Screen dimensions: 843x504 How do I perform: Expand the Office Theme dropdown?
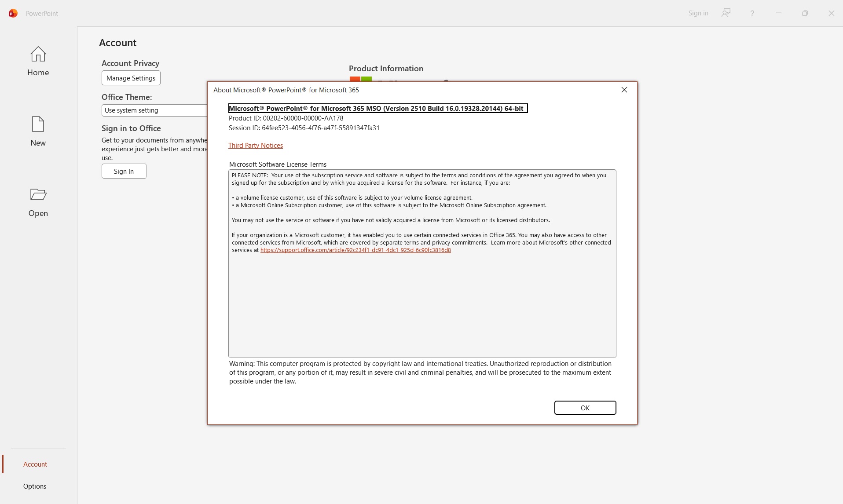click(154, 110)
